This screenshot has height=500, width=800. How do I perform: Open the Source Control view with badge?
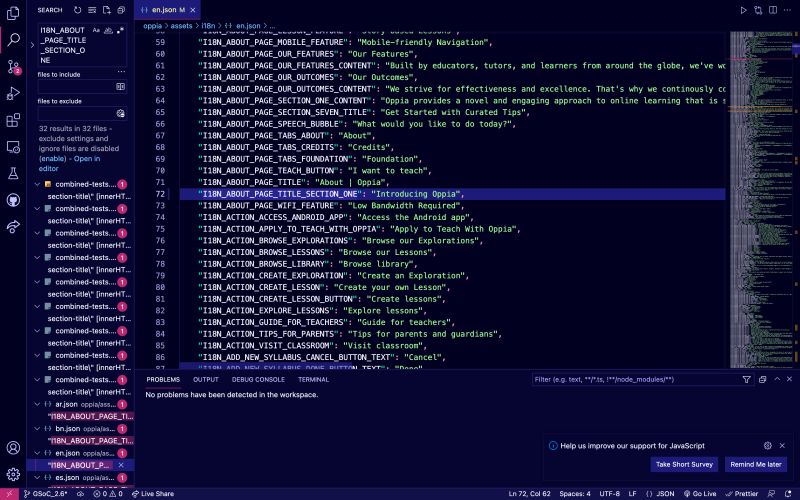13,67
